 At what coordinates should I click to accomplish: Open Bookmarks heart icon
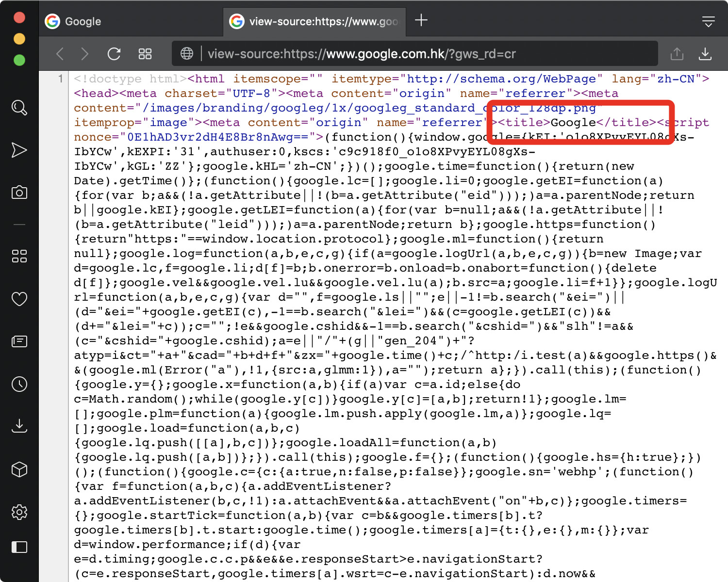click(19, 299)
